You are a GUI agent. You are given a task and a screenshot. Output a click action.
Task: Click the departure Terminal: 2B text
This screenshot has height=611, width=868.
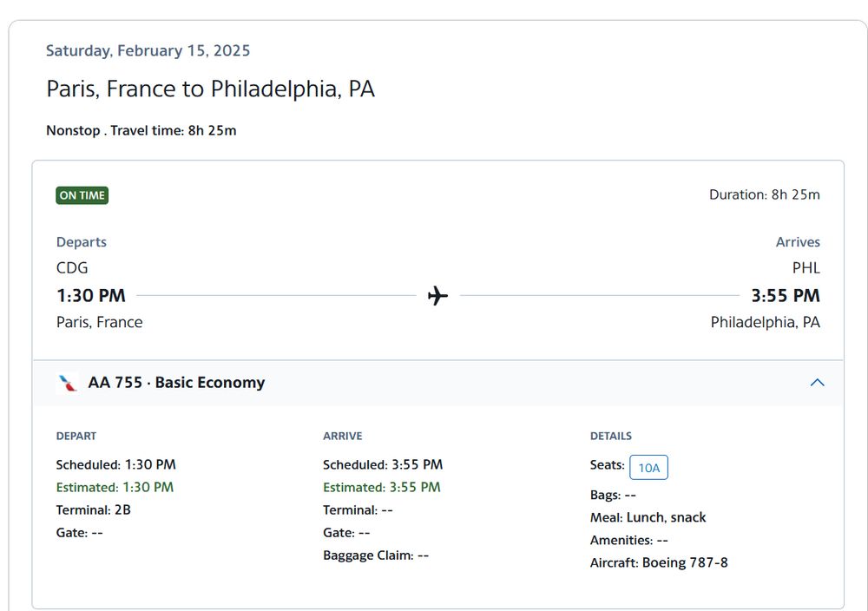94,510
